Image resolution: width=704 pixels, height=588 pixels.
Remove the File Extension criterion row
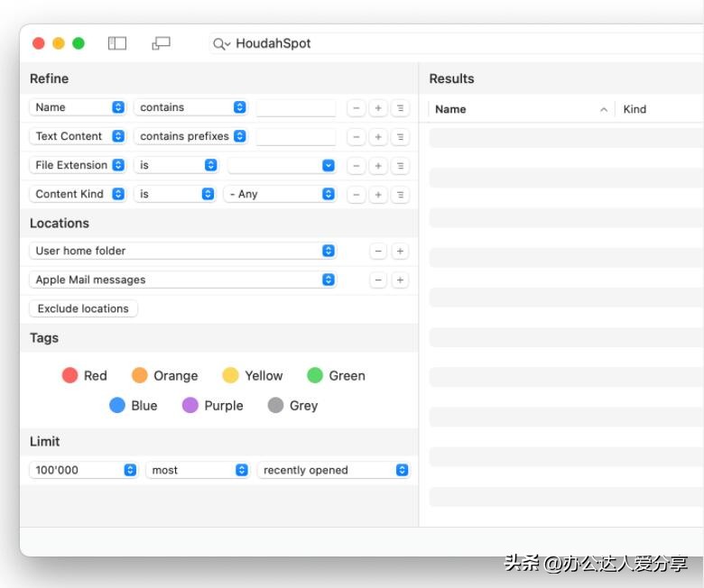pos(356,166)
